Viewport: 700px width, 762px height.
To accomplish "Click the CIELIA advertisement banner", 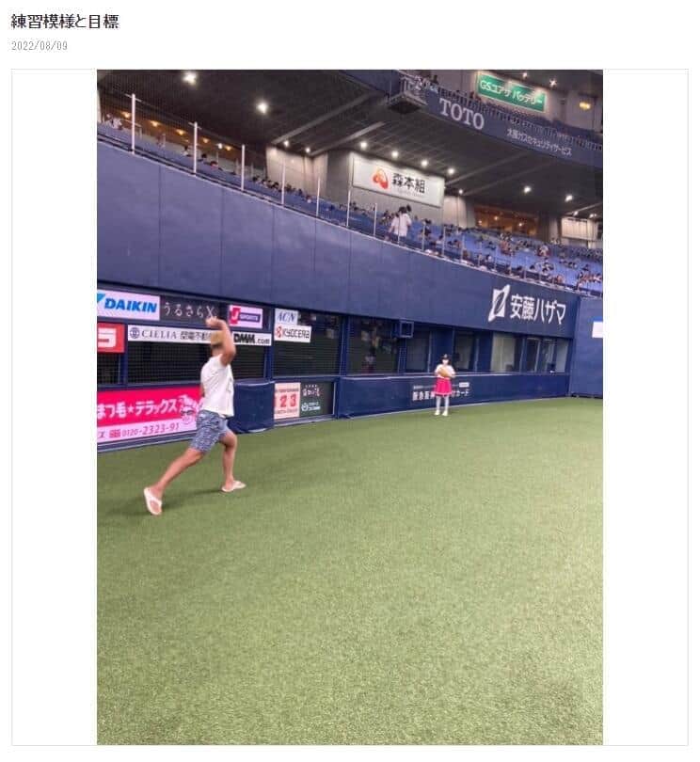I will tap(170, 334).
